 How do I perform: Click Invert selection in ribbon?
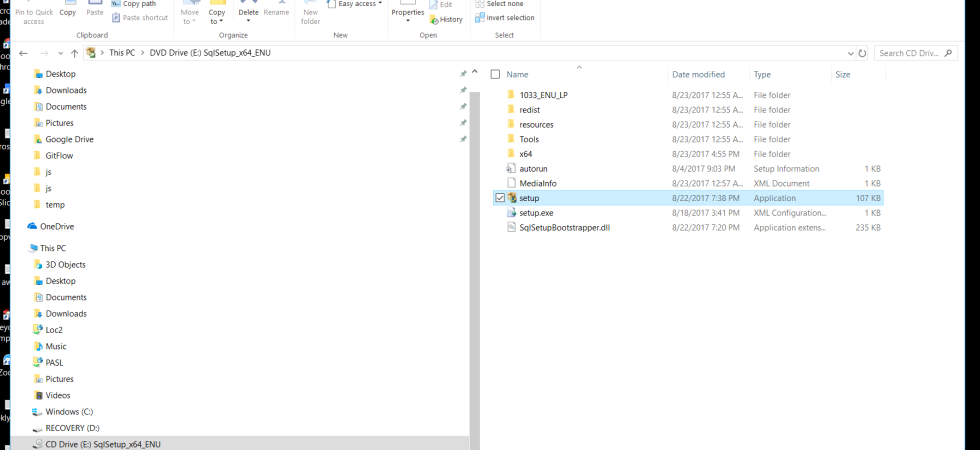[x=510, y=18]
